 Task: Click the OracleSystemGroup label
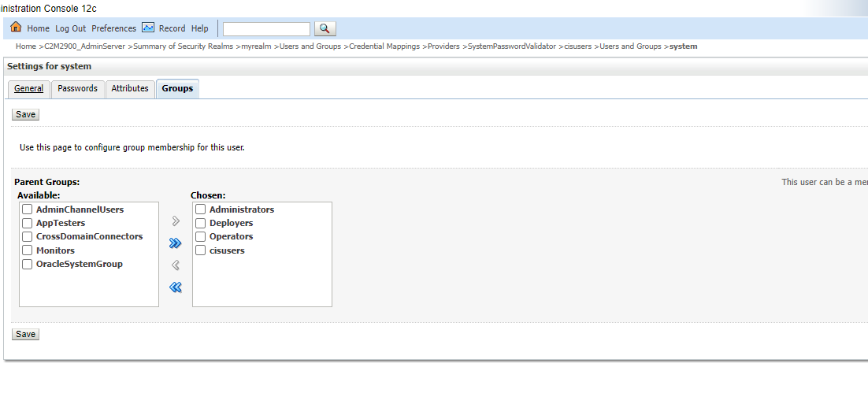click(x=80, y=264)
